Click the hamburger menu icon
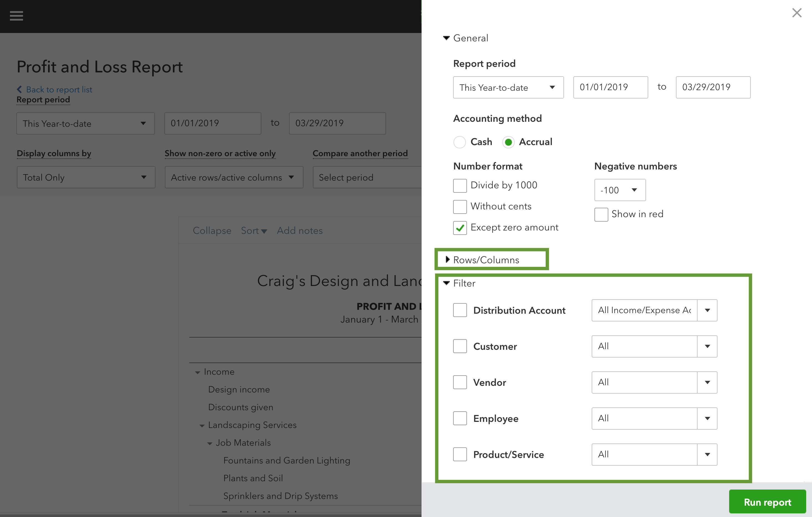 click(x=16, y=16)
